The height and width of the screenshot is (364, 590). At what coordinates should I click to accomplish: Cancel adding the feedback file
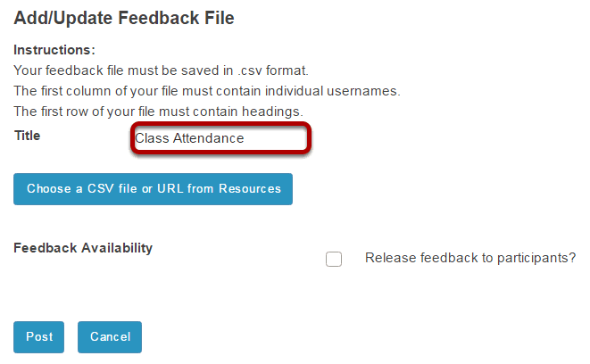tap(110, 337)
